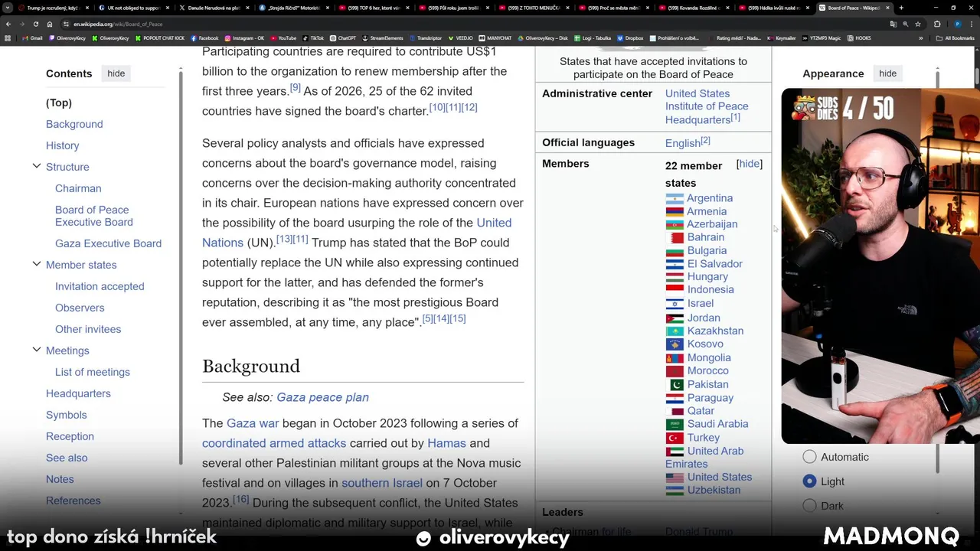Open the Transkriptor bookmark

426,37
